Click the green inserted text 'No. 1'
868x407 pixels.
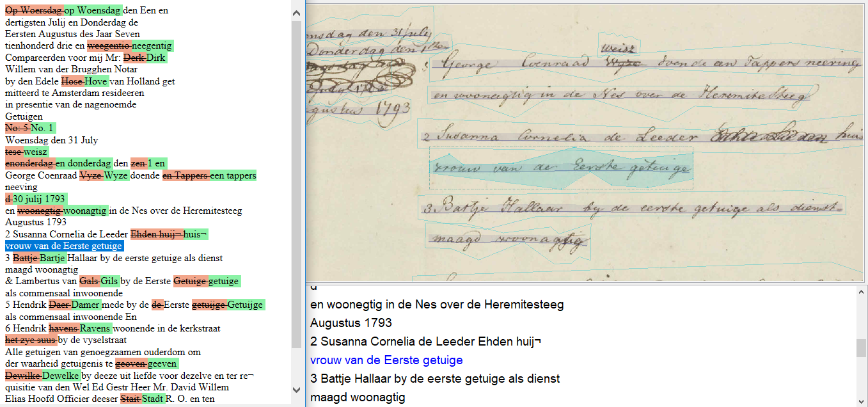(42, 128)
